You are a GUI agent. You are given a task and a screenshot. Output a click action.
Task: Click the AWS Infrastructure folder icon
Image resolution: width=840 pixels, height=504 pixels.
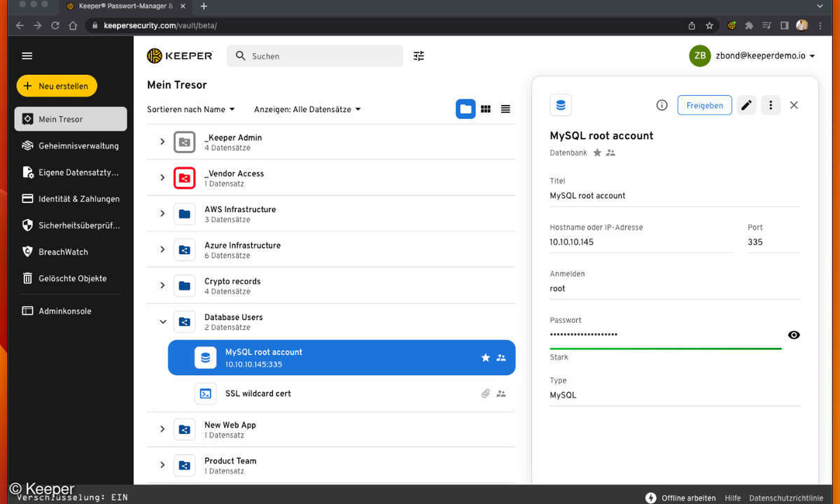(185, 214)
